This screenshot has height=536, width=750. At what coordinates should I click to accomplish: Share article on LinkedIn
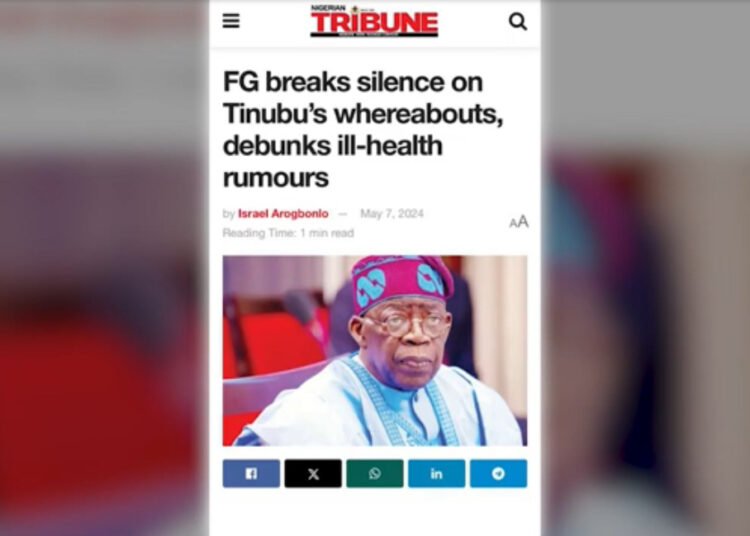(x=436, y=473)
